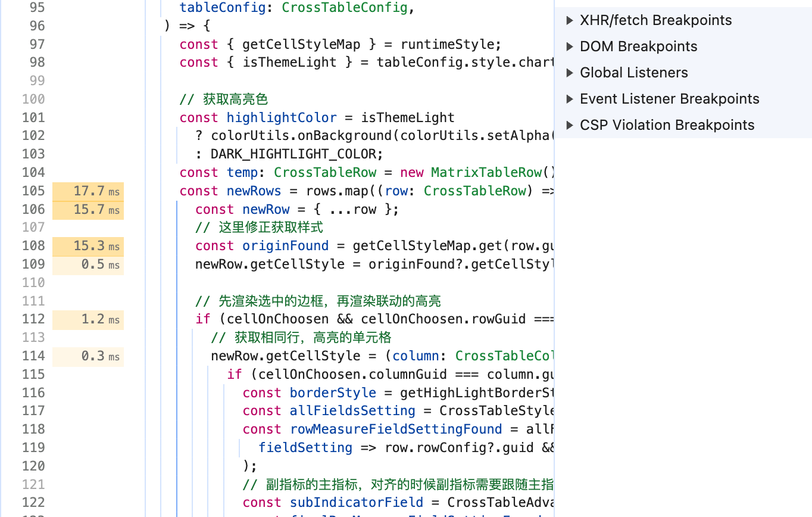Set breakpoint on line number 105
The width and height of the screenshot is (812, 517).
pos(33,191)
